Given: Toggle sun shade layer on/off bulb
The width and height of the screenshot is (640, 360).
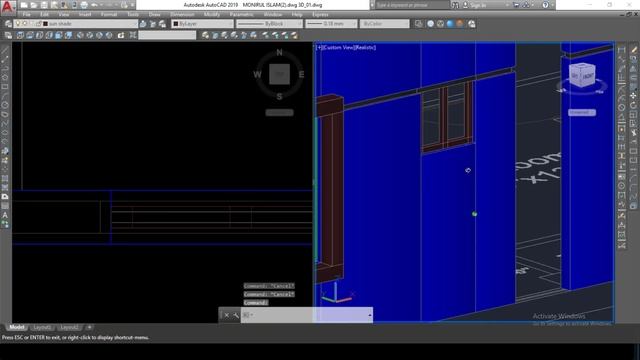Looking at the screenshot, I should coord(18,24).
